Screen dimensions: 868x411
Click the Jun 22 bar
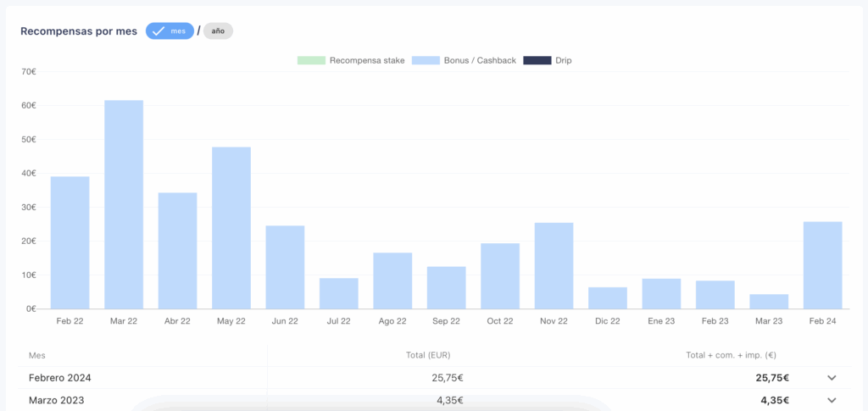(285, 267)
